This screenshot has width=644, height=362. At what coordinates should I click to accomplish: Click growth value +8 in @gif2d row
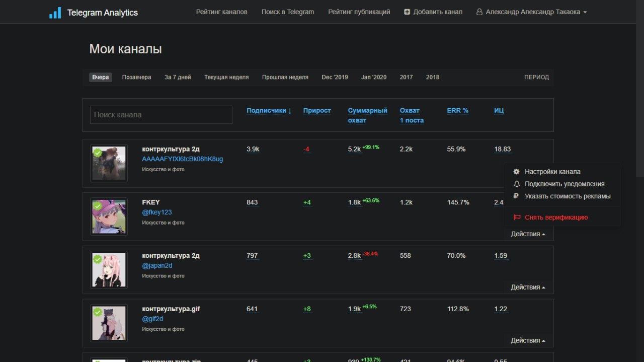(307, 309)
